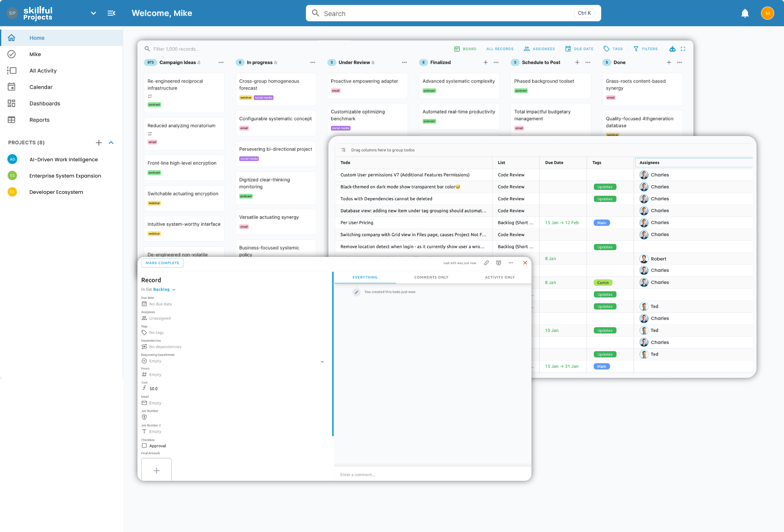Image resolution: width=784 pixels, height=532 pixels.
Task: Click the Mark Complete button
Action: tap(162, 263)
